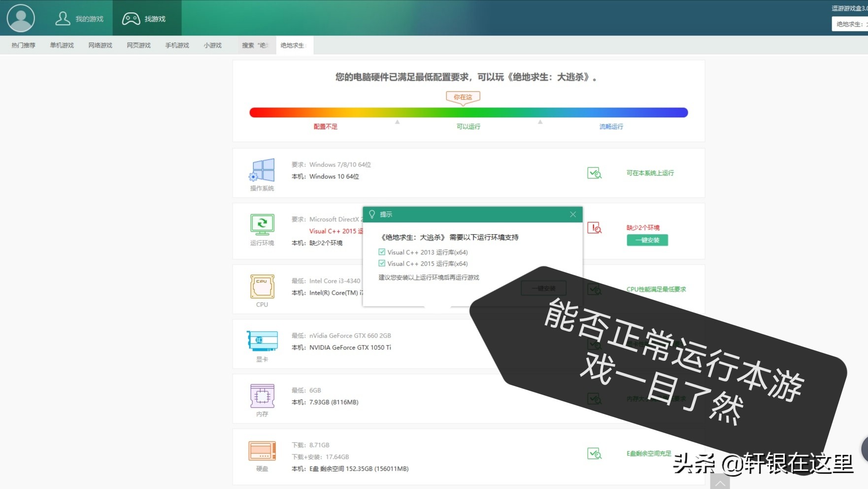Open the 我的游戏 tab

(x=80, y=19)
